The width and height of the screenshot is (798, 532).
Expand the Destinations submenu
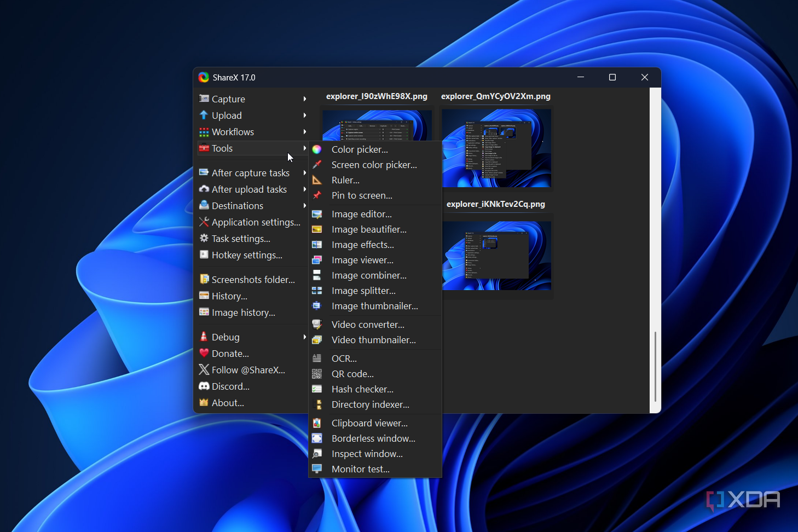[237, 206]
